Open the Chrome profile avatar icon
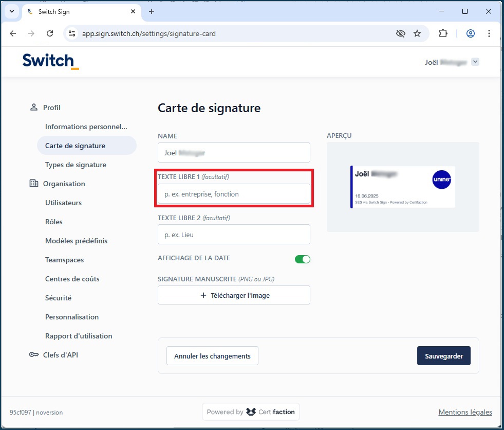 (470, 33)
